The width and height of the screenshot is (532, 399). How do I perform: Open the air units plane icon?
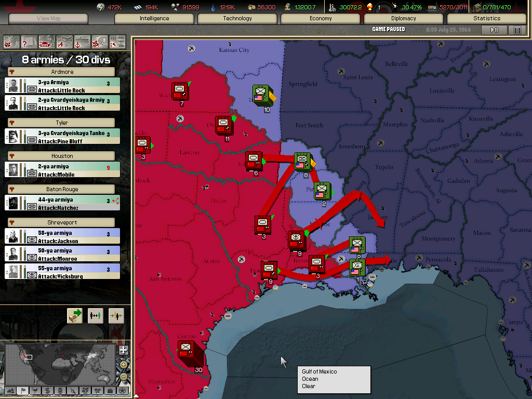(64, 41)
